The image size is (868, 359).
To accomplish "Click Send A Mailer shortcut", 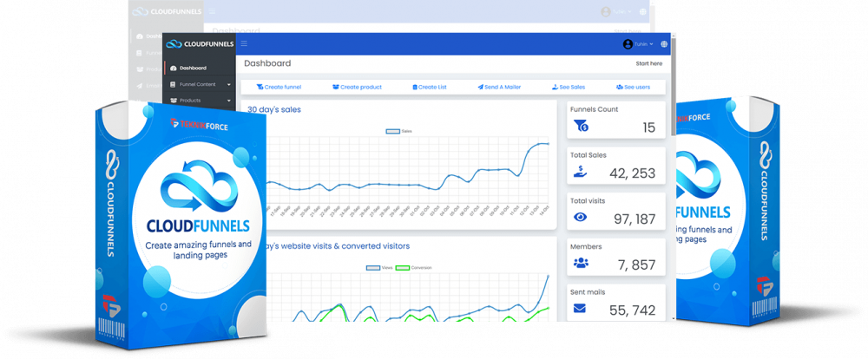I will (x=499, y=87).
